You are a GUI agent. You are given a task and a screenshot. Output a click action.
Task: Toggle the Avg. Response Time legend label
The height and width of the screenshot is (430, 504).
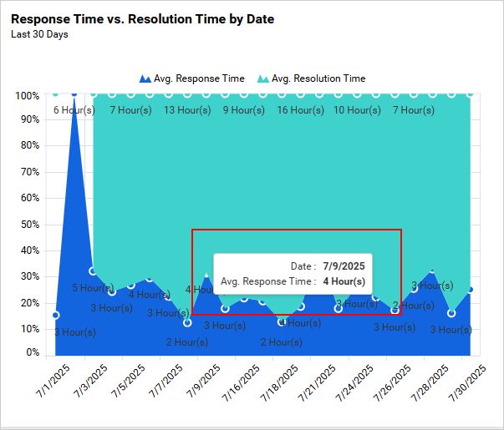[199, 78]
